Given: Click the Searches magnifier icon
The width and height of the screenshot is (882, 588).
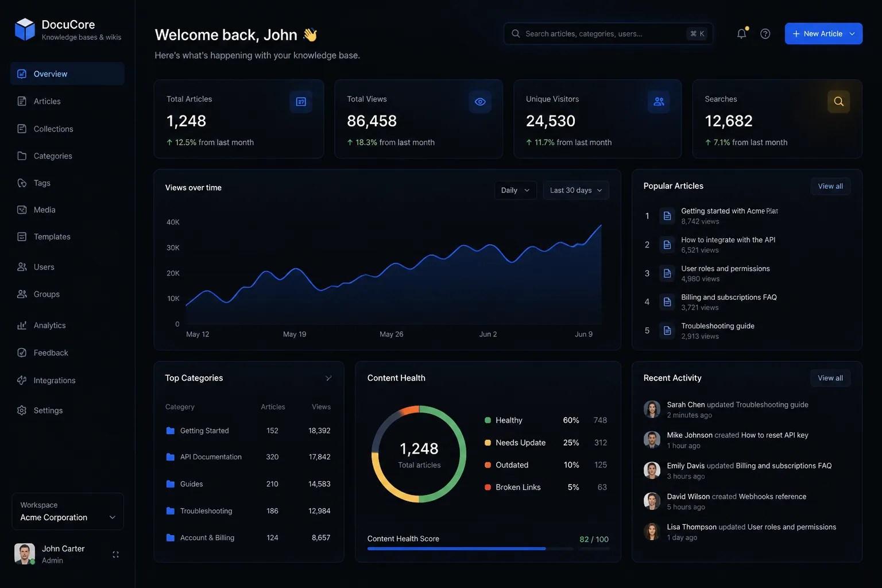Looking at the screenshot, I should tap(838, 102).
